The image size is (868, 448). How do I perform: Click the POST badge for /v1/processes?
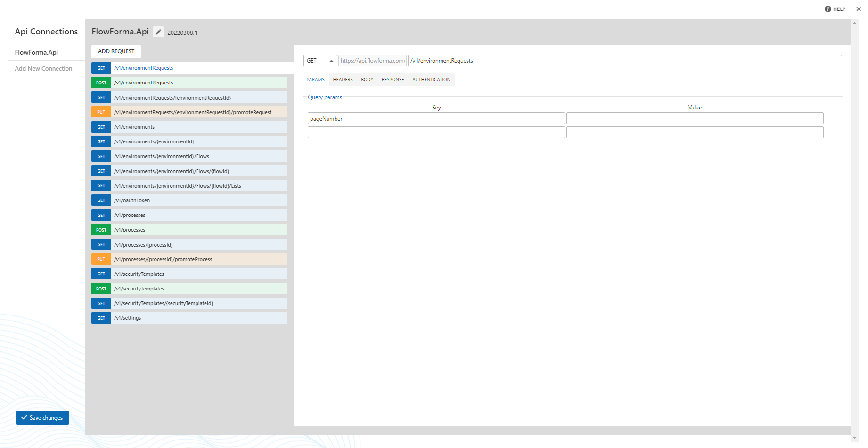click(101, 230)
